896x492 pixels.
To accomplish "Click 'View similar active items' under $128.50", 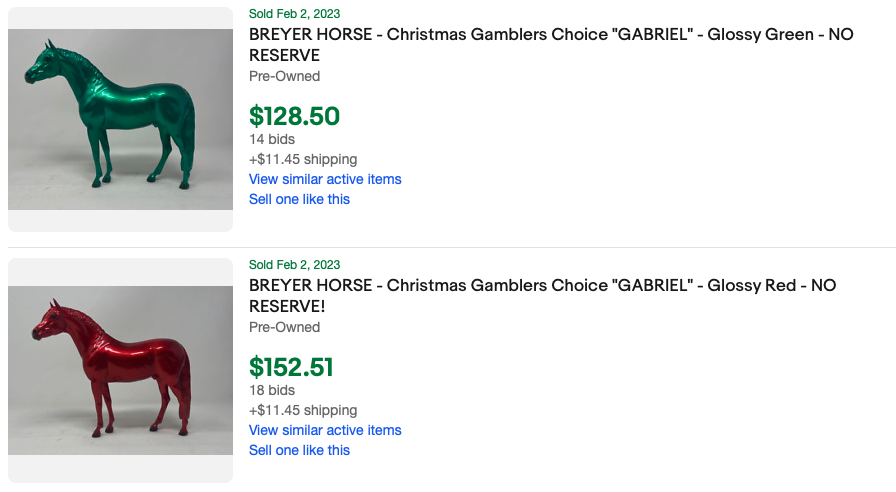I will point(325,179).
